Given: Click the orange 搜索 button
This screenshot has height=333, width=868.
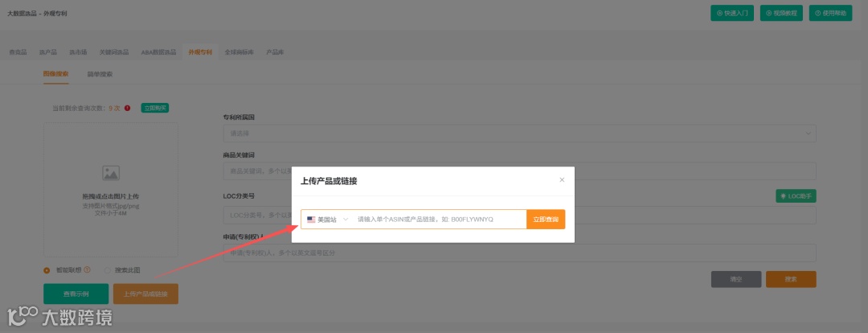Looking at the screenshot, I should pyautogui.click(x=791, y=279).
